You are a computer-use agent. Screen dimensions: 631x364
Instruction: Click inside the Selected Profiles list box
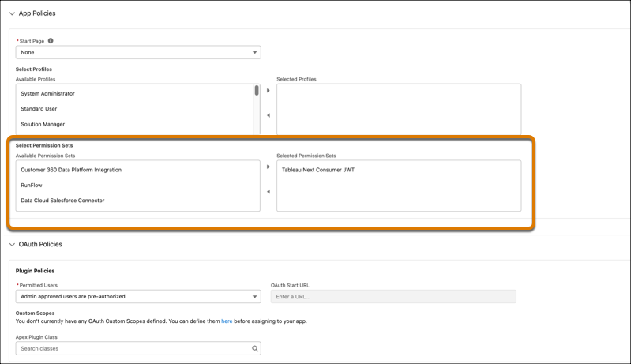coord(399,109)
